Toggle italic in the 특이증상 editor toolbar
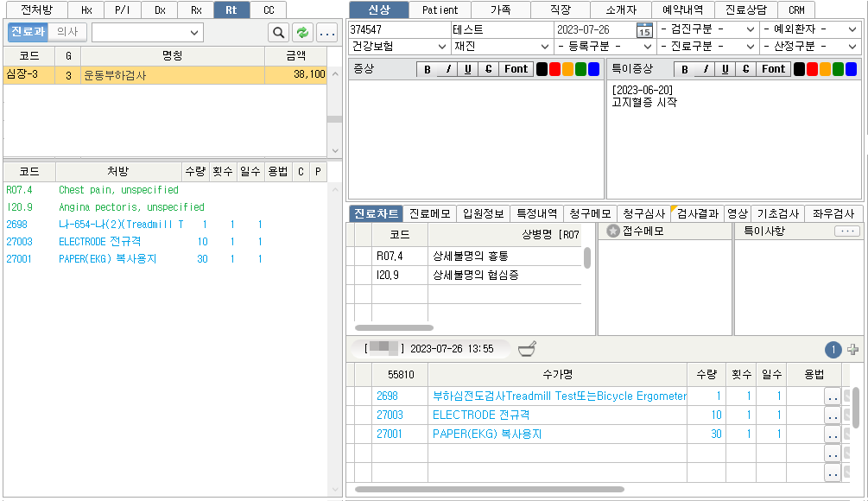868x501 pixels. (x=705, y=69)
